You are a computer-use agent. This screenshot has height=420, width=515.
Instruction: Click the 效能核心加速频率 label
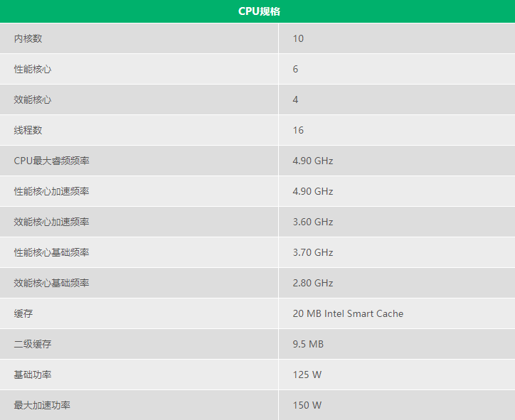pyautogui.click(x=51, y=222)
